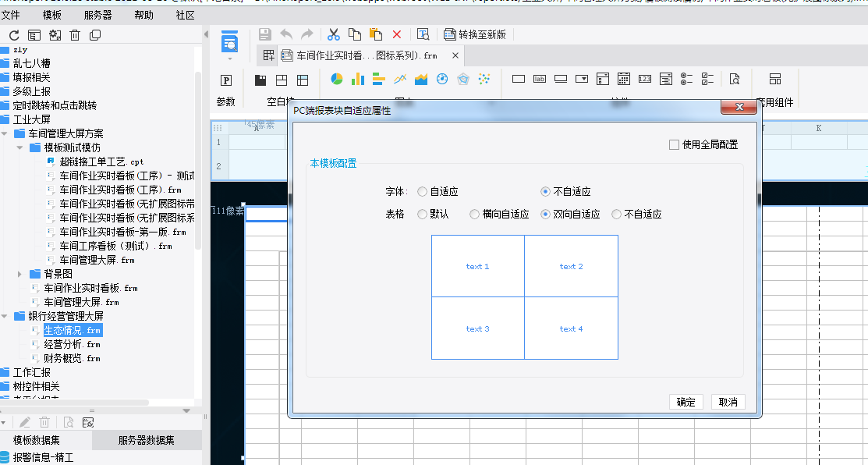Open the 服务器 menu
The image size is (868, 465).
[98, 15]
